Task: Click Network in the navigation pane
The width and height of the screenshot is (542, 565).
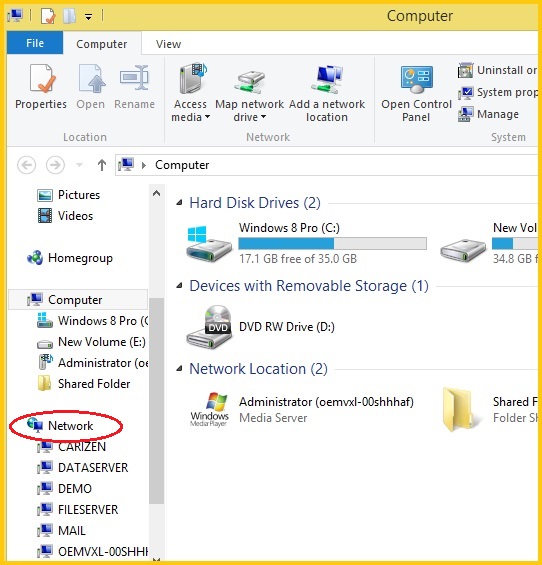Action: pos(71,426)
